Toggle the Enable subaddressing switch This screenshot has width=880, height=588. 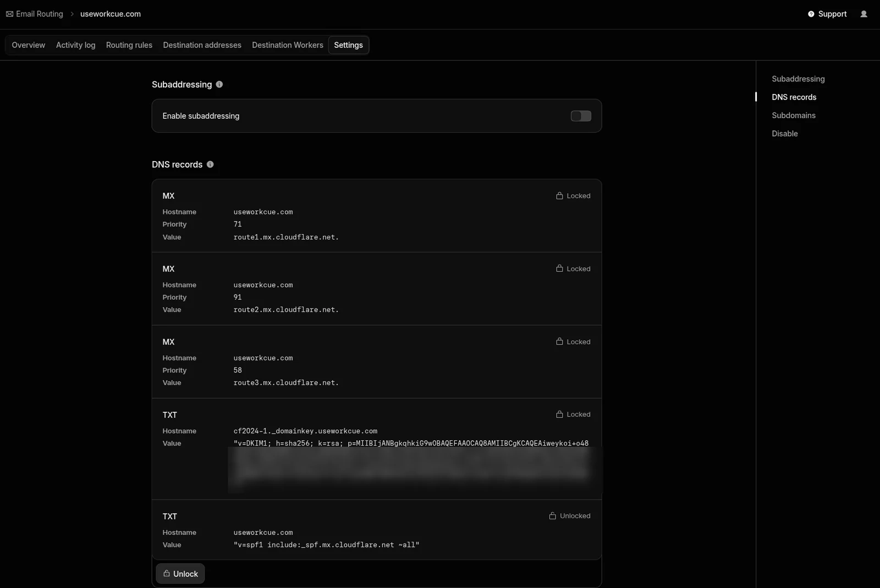click(581, 116)
